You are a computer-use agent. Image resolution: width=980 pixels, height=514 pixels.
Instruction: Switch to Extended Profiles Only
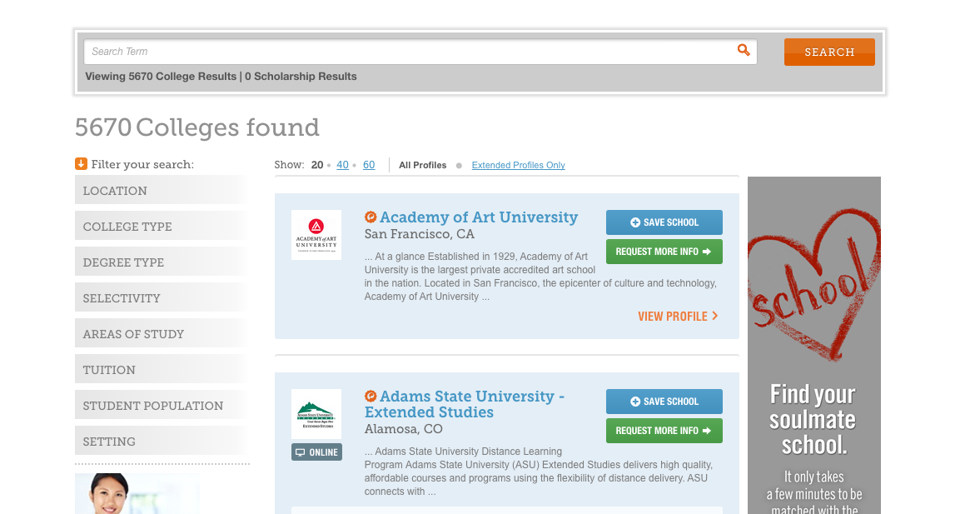coord(518,165)
